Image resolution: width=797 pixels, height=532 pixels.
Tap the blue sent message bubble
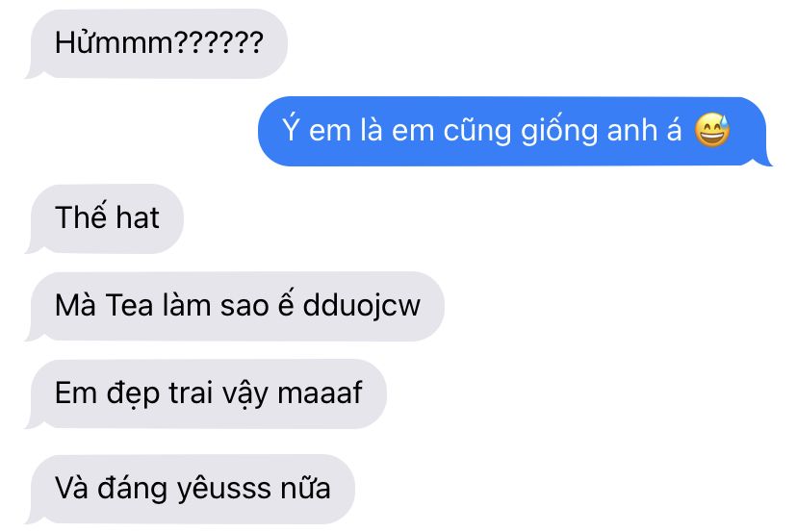pyautogui.click(x=514, y=131)
